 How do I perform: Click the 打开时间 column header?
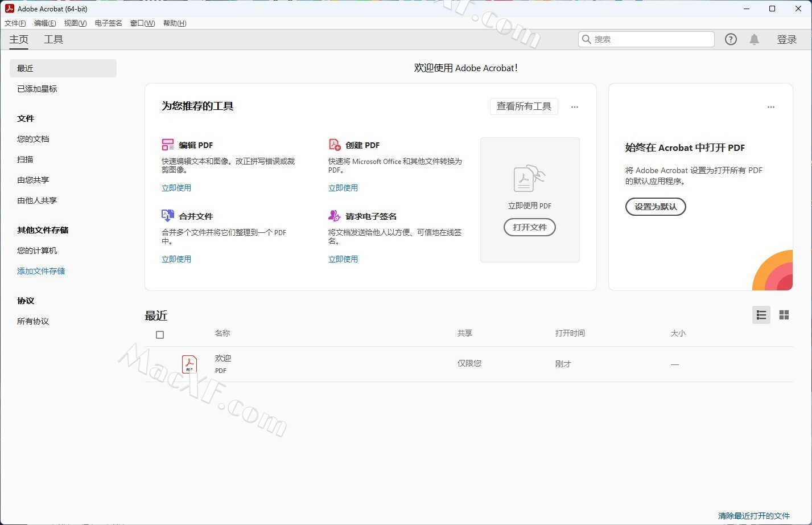[570, 333]
